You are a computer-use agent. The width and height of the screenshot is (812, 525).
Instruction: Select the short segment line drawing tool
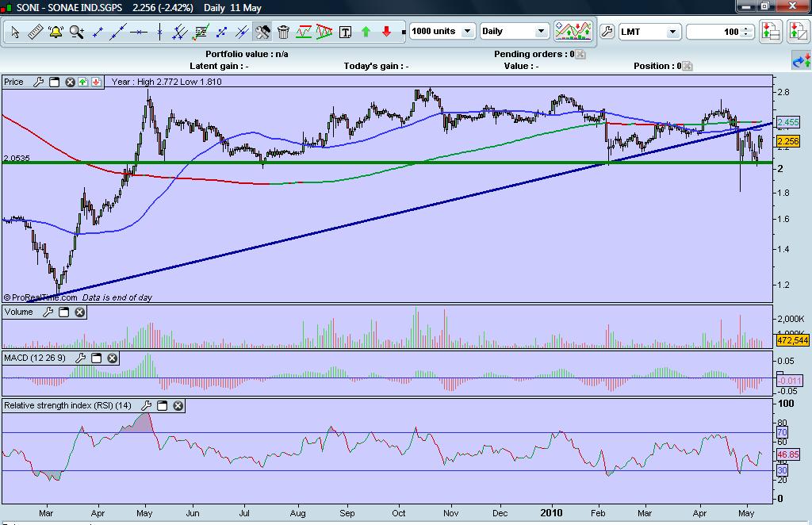click(x=98, y=32)
